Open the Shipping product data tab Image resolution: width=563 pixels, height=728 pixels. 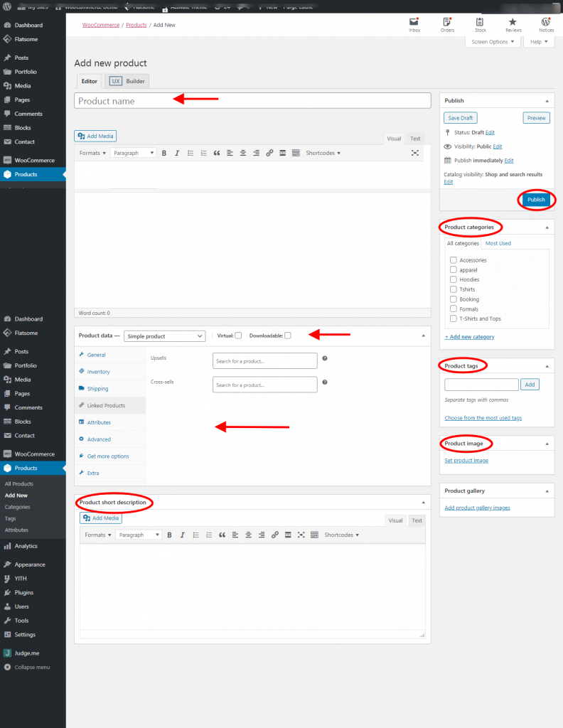tap(97, 389)
